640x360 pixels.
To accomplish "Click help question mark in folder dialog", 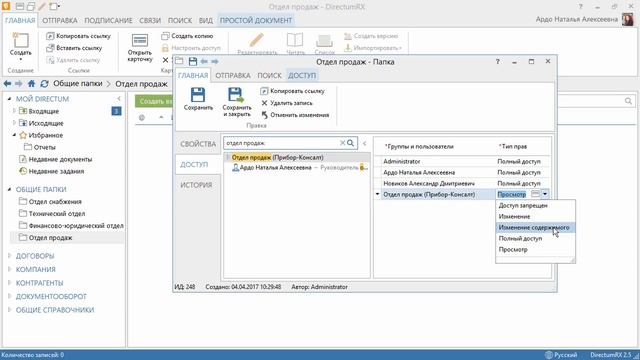I will [x=498, y=62].
